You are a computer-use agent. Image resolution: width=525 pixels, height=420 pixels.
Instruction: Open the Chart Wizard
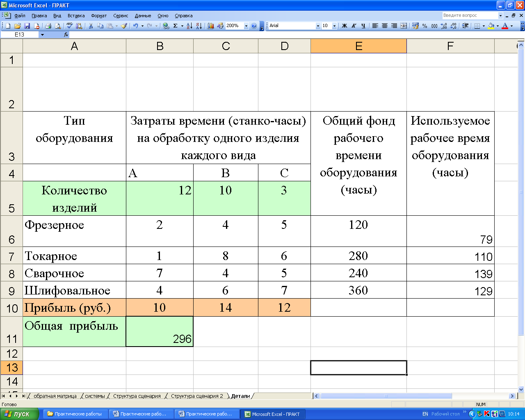[x=211, y=26]
